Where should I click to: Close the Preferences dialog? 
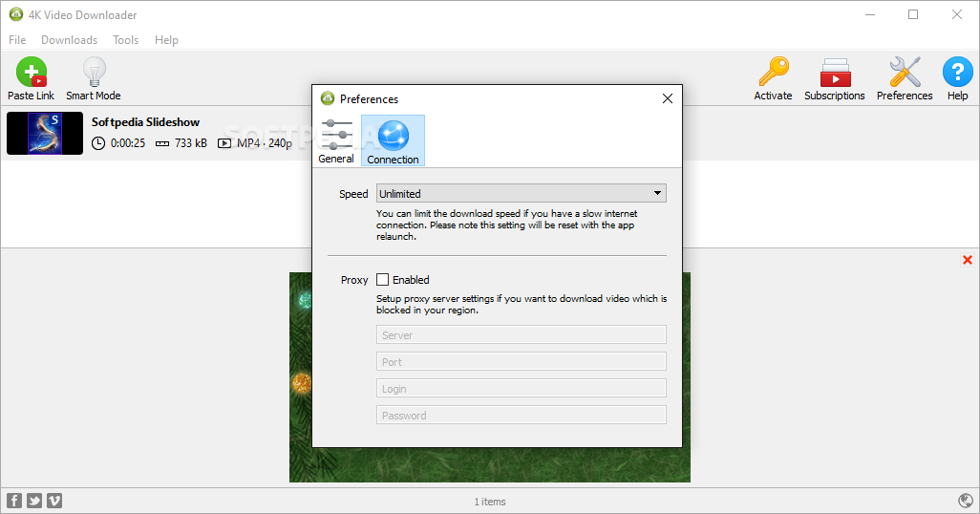[668, 98]
